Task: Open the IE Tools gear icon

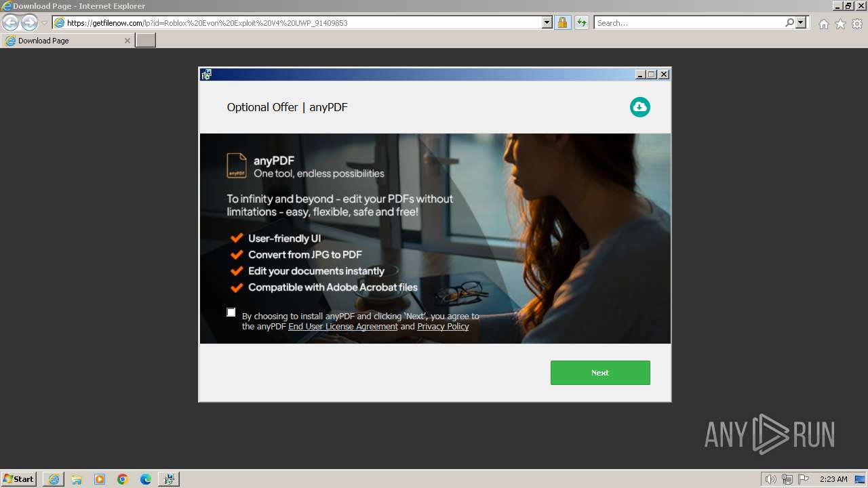Action: 857,24
